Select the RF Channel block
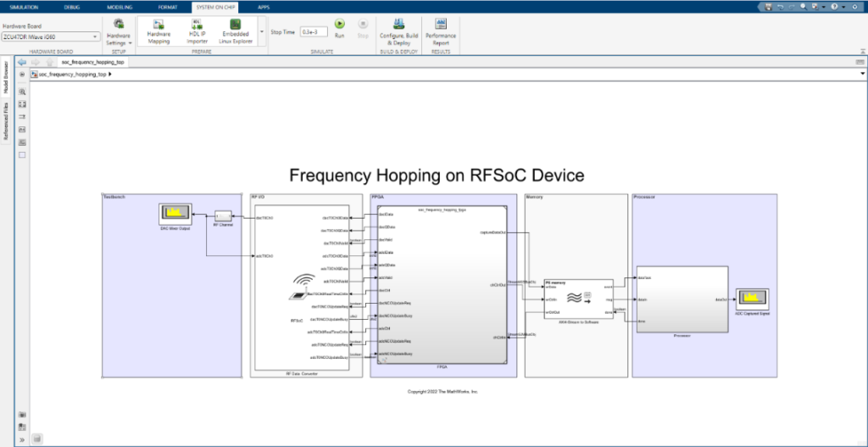The image size is (868, 447). tap(223, 215)
